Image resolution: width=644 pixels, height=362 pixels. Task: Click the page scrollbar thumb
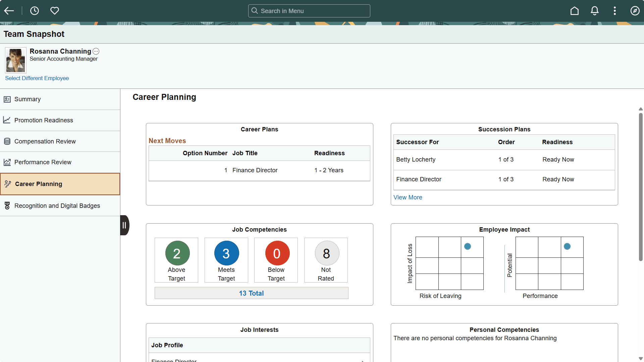tap(641, 187)
